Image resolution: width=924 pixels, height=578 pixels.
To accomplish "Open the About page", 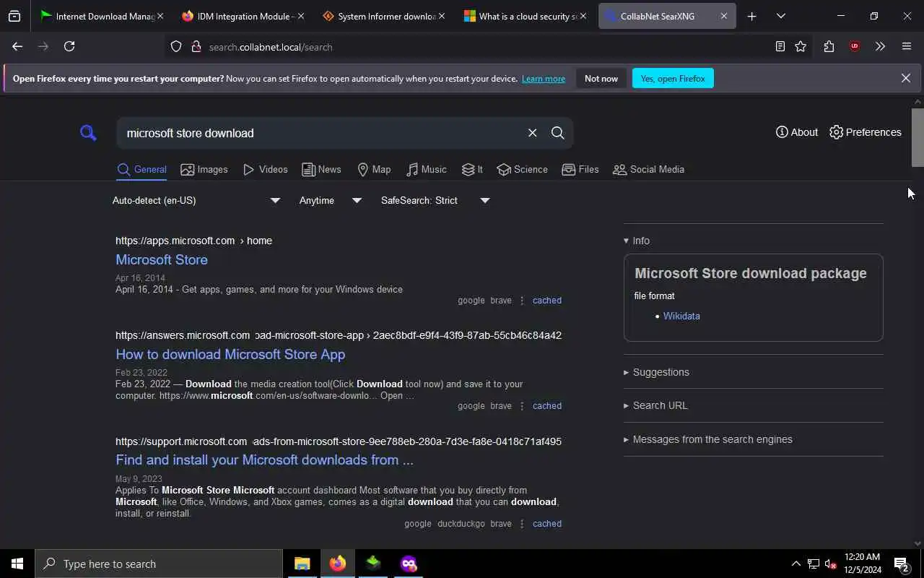I will (796, 132).
